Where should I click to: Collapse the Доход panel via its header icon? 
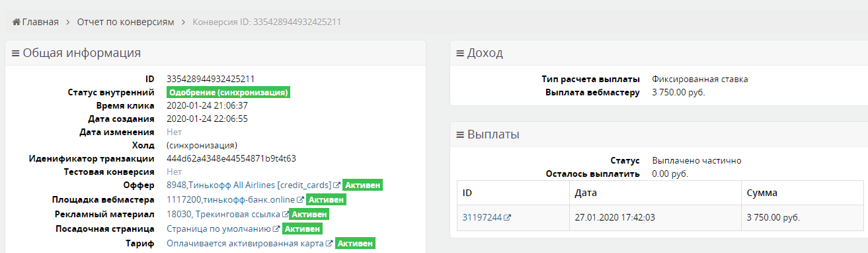click(x=460, y=54)
